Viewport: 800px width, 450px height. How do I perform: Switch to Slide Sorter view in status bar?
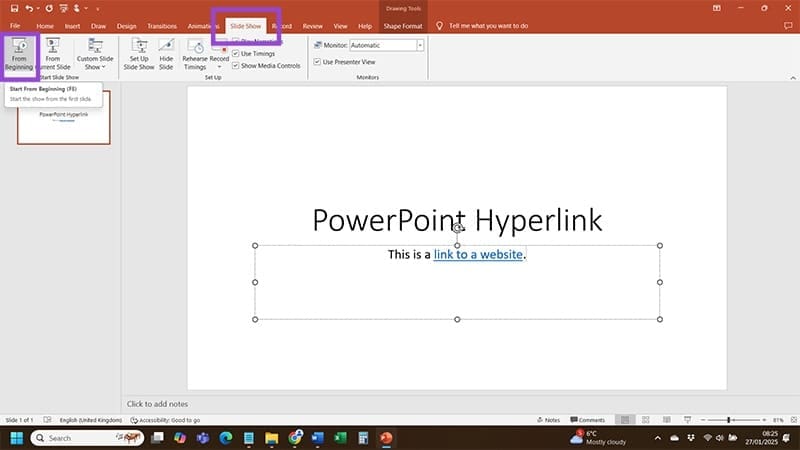click(x=646, y=420)
